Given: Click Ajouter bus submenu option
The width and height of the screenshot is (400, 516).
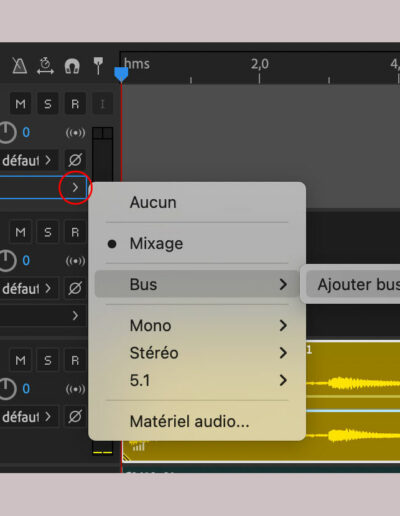Looking at the screenshot, I should tap(359, 284).
